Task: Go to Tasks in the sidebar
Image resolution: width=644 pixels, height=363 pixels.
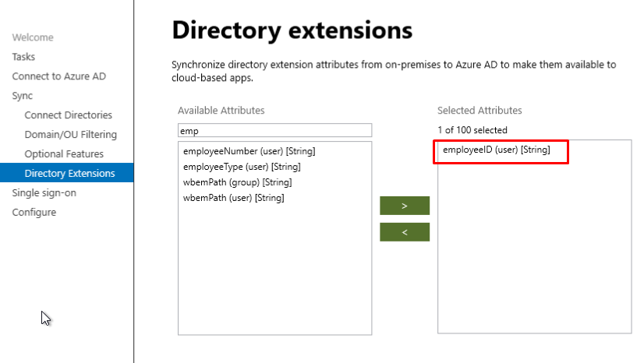Action: click(23, 57)
